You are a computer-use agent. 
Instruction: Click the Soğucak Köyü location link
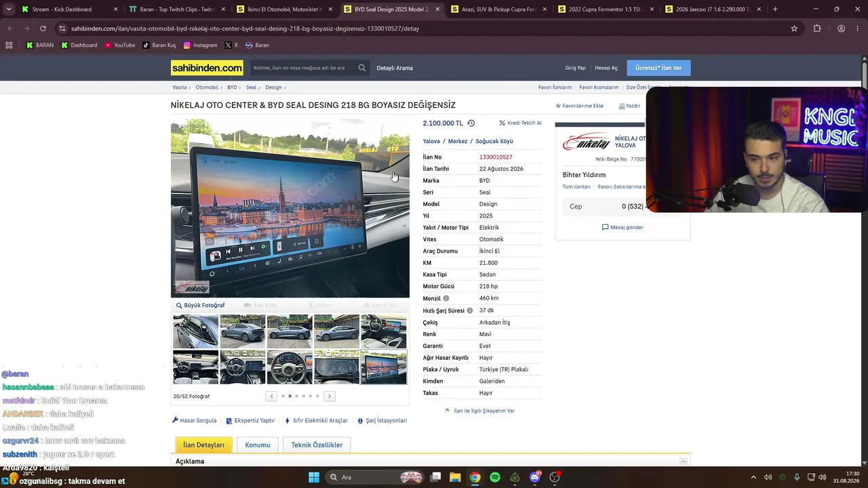click(494, 141)
